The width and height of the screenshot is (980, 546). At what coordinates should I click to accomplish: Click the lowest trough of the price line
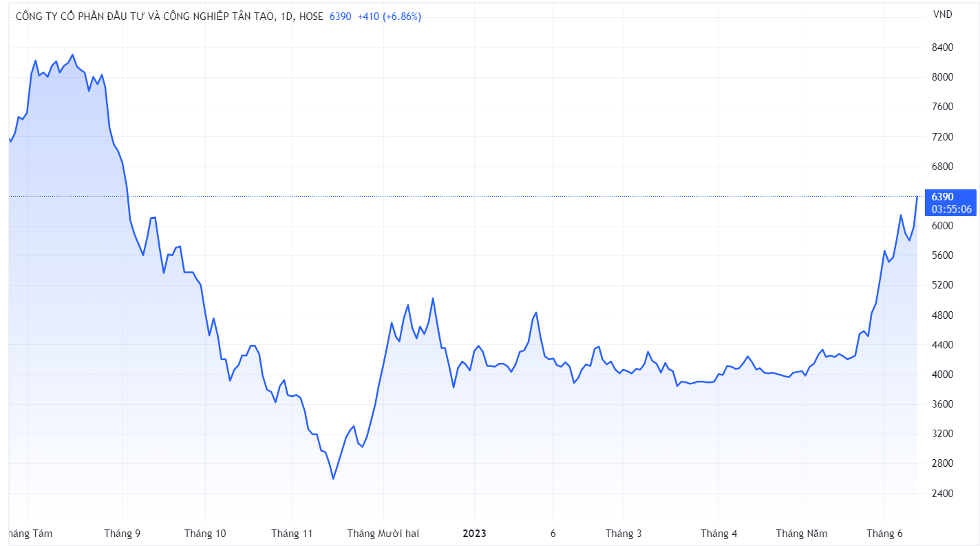coord(333,479)
